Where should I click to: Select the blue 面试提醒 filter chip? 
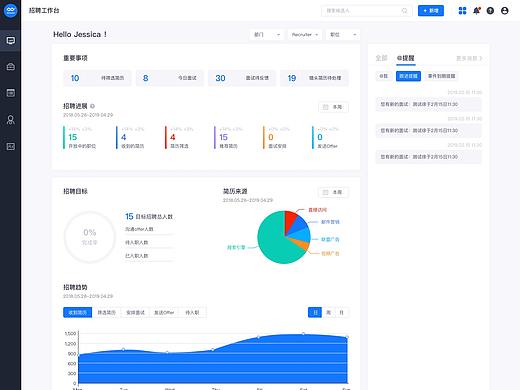tap(408, 76)
